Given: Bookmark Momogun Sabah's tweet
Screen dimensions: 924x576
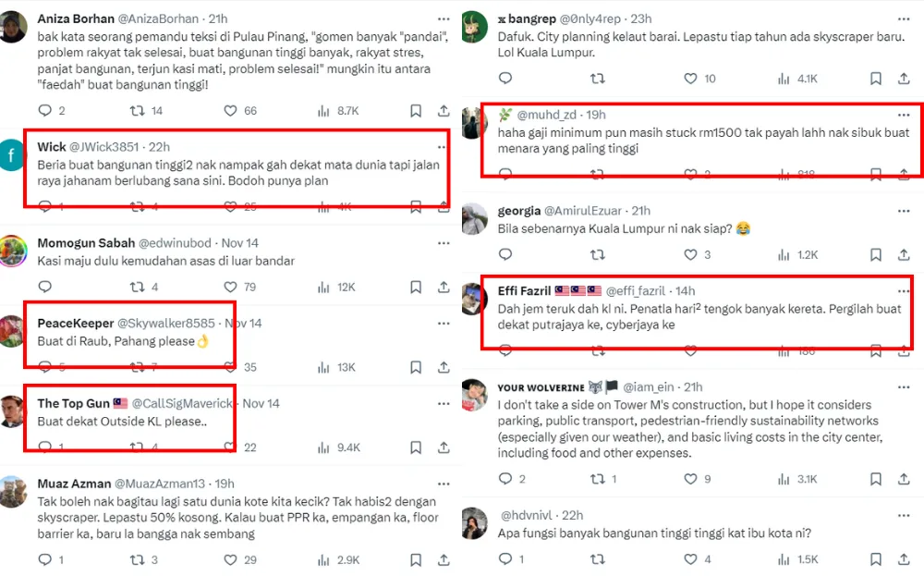Looking at the screenshot, I should (x=416, y=288).
